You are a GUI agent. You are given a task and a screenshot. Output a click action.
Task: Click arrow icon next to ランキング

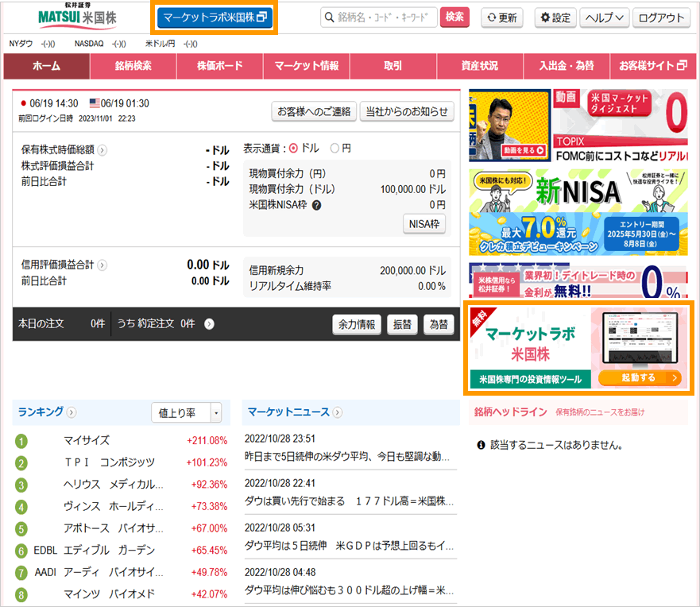click(x=72, y=412)
